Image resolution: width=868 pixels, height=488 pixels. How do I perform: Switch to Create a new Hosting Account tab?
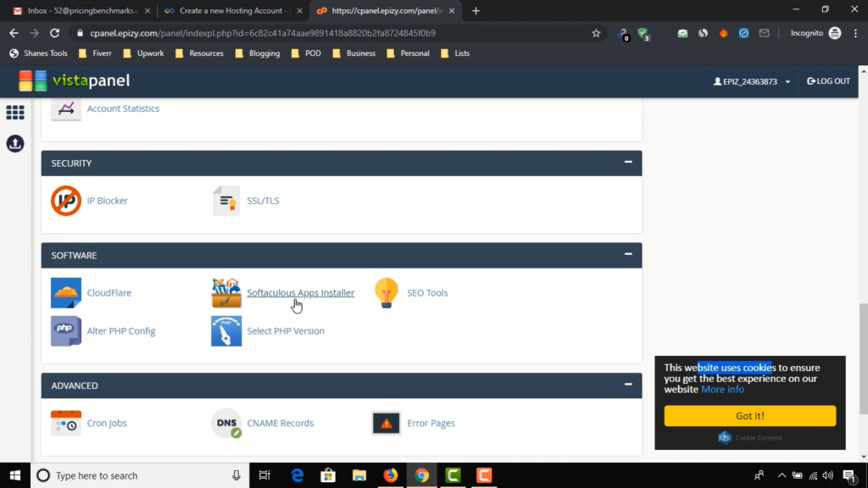pyautogui.click(x=233, y=10)
